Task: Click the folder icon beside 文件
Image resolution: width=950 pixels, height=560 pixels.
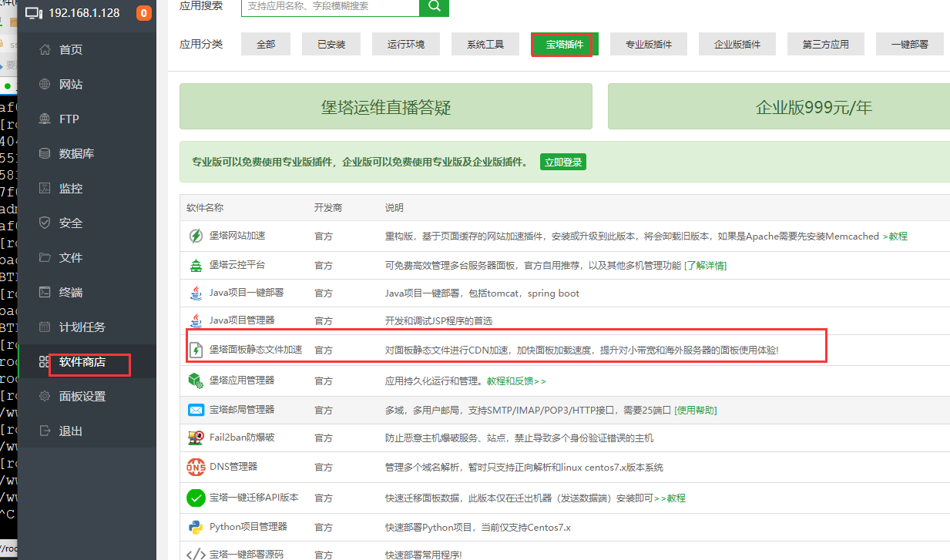Action: coord(45,257)
